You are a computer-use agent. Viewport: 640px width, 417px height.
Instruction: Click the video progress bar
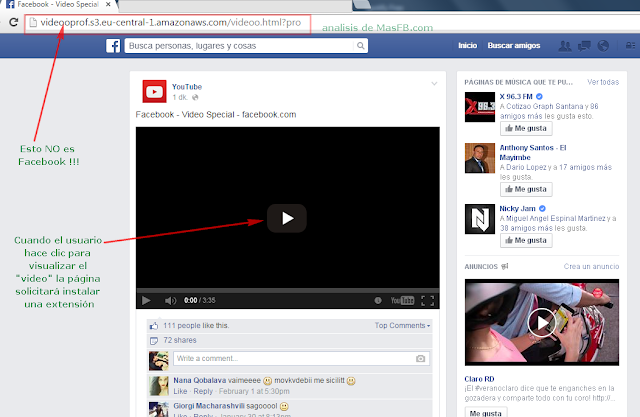288,290
